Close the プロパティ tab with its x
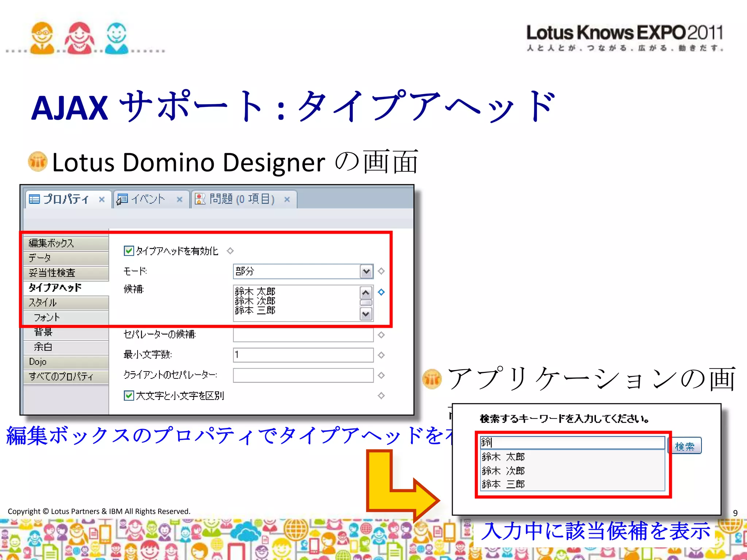 pyautogui.click(x=102, y=199)
